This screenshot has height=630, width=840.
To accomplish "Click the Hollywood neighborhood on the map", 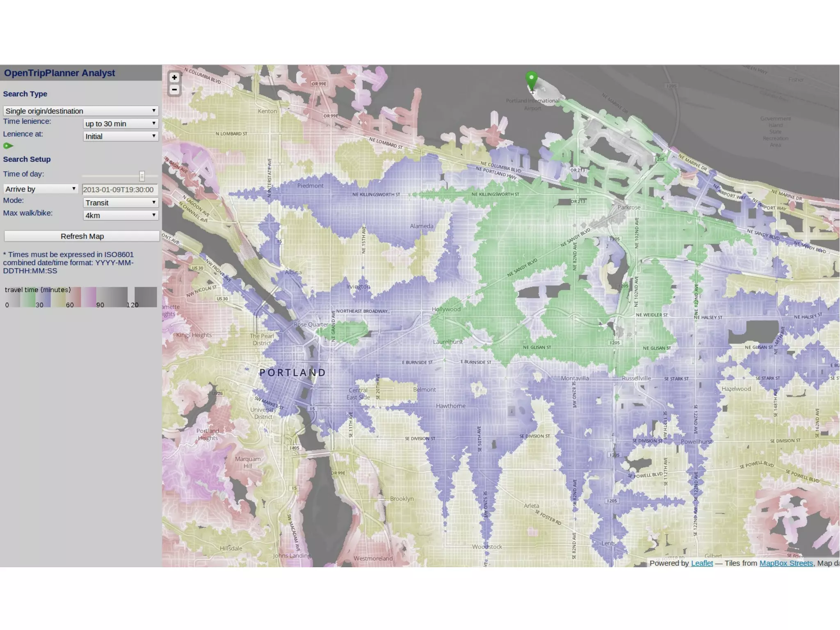I will point(446,309).
